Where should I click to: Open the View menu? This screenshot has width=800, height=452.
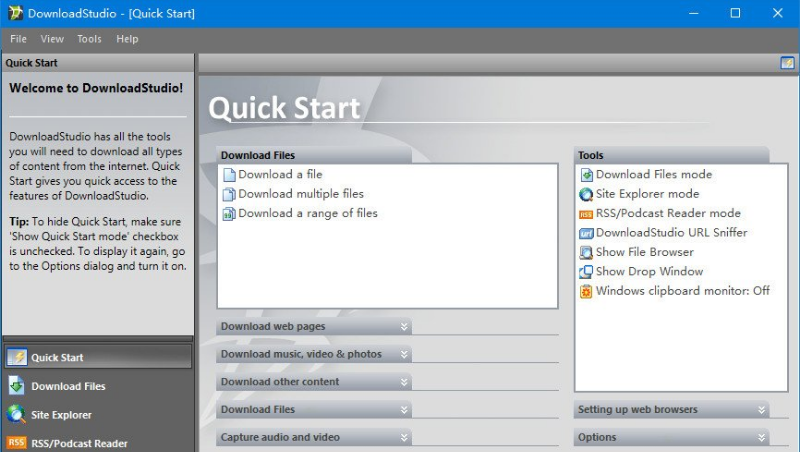pyautogui.click(x=52, y=39)
